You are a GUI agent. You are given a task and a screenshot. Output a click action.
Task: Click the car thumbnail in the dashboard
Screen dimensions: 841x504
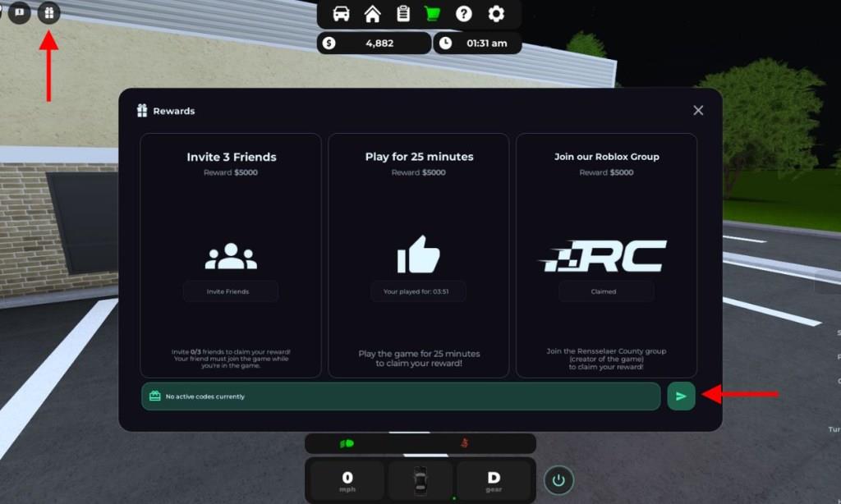pyautogui.click(x=420, y=479)
